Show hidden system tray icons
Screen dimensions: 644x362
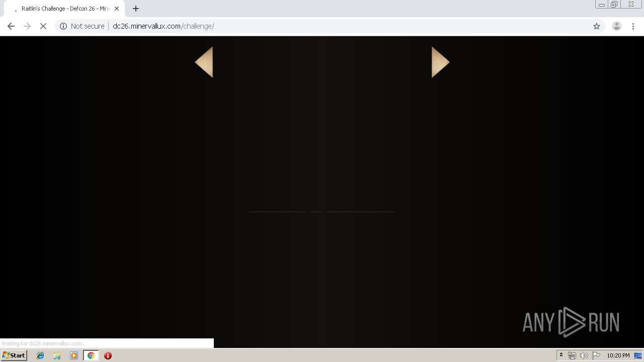click(x=561, y=355)
